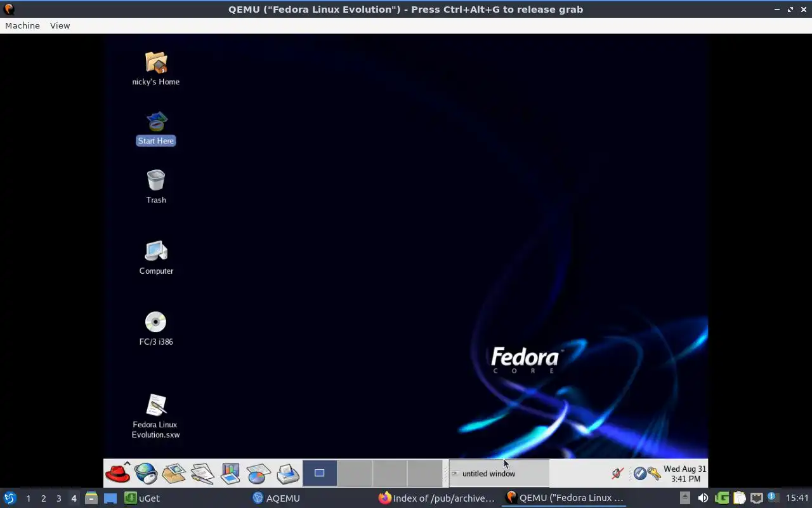
Task: Open the host clipboard tray icon
Action: coord(740,498)
